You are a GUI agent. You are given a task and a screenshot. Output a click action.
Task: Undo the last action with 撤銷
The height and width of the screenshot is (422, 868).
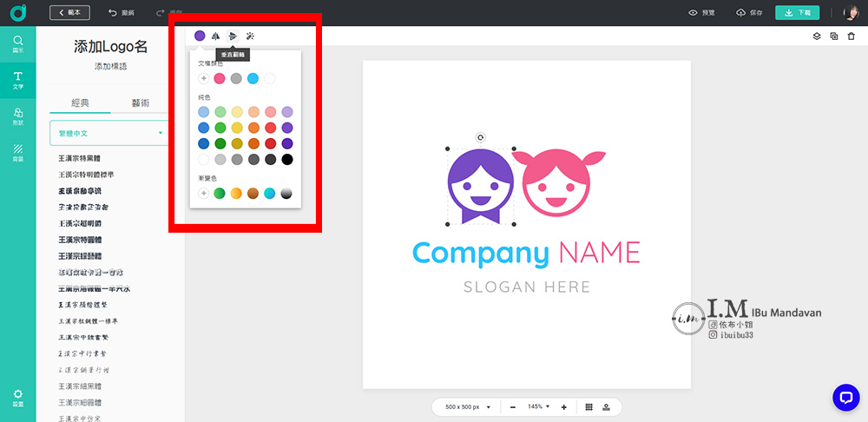point(122,13)
